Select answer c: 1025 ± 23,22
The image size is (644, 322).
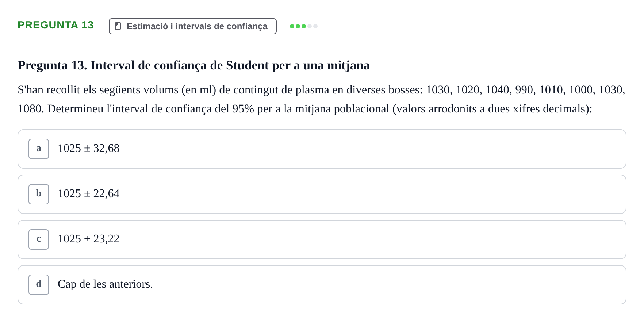(x=322, y=239)
